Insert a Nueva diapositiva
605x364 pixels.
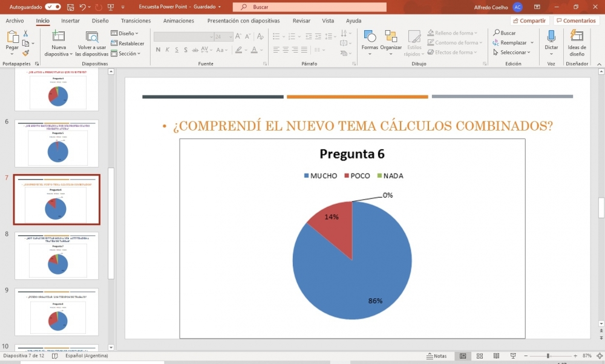click(x=58, y=43)
